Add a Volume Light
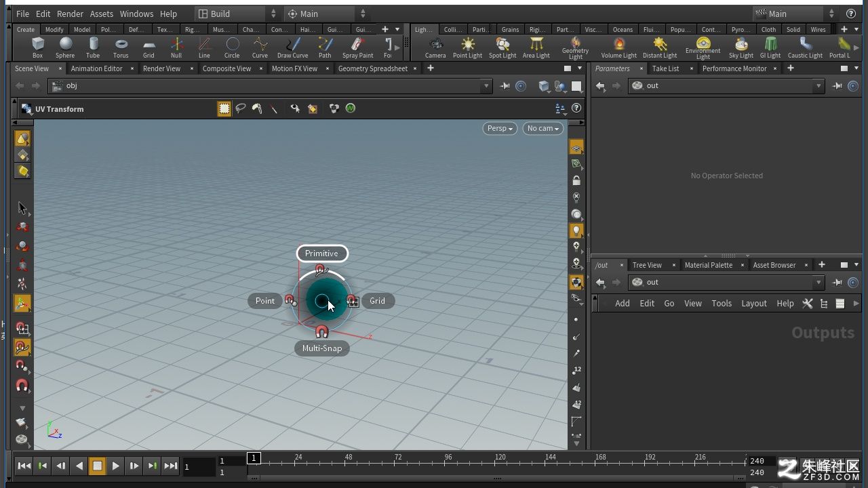 [x=618, y=47]
